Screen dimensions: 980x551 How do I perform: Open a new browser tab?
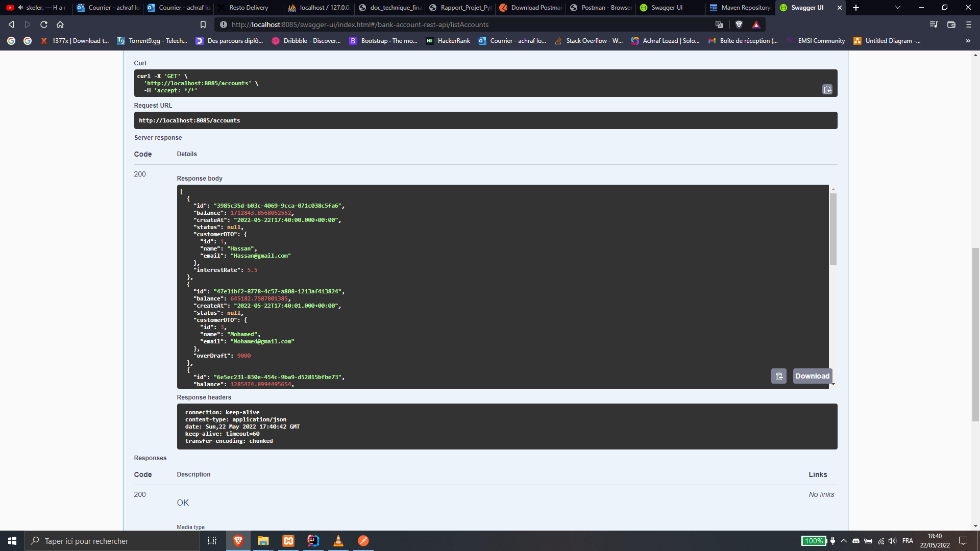point(856,8)
